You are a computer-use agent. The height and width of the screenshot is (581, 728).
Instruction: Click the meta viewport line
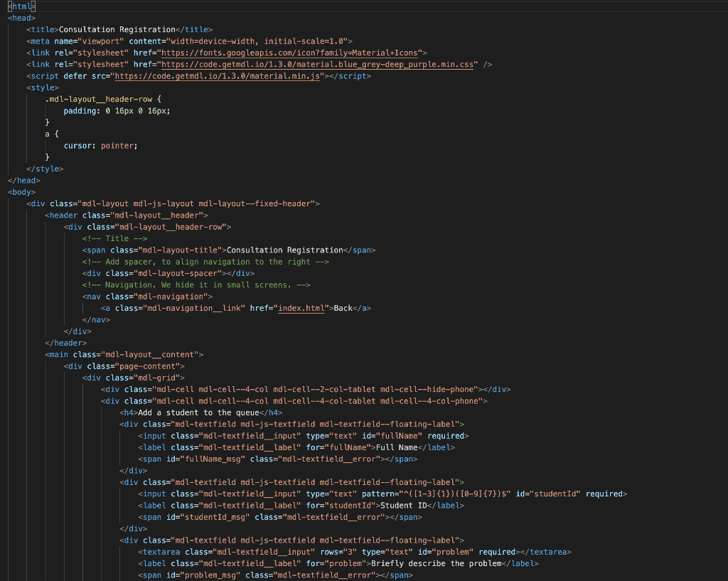pos(189,41)
